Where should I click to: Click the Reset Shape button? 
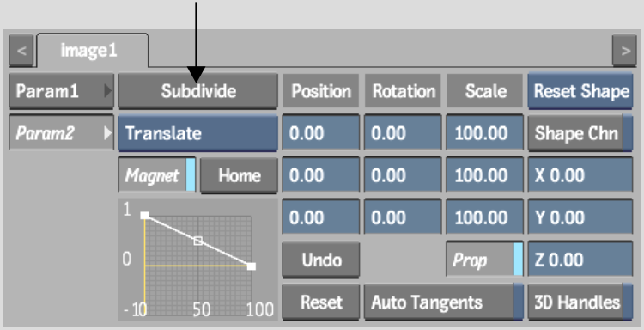point(580,91)
